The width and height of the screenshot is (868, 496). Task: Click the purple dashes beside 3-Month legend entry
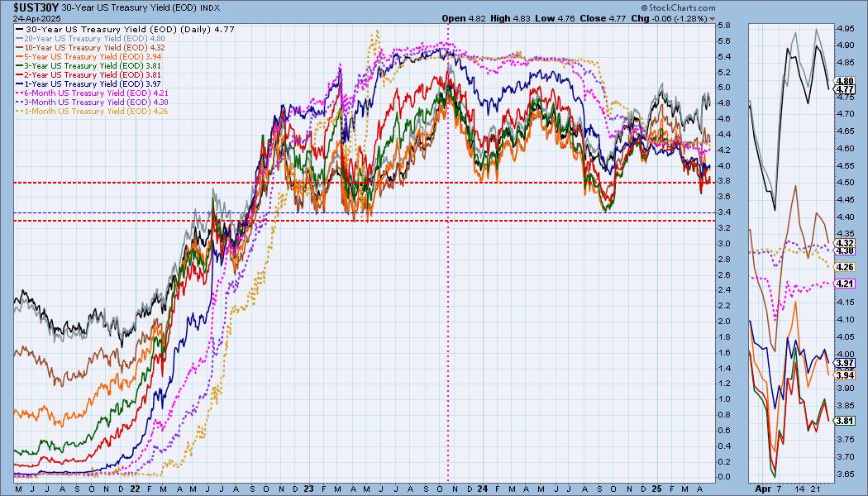pyautogui.click(x=20, y=102)
